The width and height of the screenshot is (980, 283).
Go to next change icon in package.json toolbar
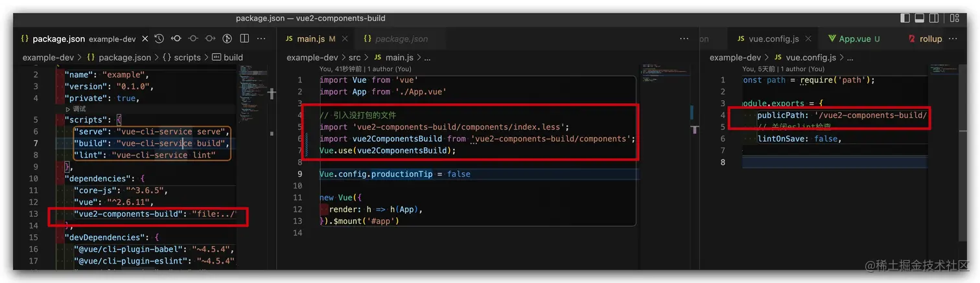210,39
